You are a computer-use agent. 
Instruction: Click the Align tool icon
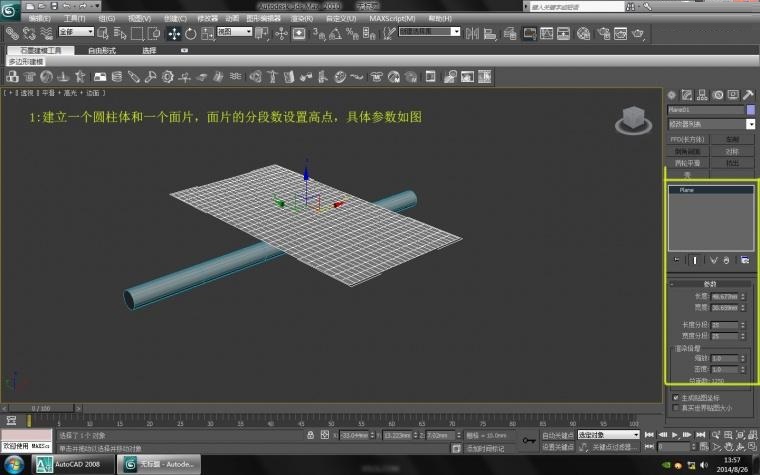tap(490, 33)
